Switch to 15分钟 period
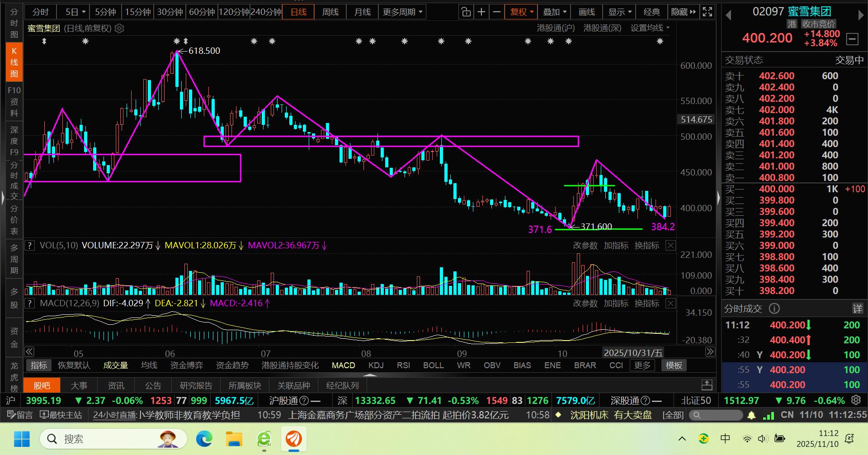868x455 pixels. (138, 12)
